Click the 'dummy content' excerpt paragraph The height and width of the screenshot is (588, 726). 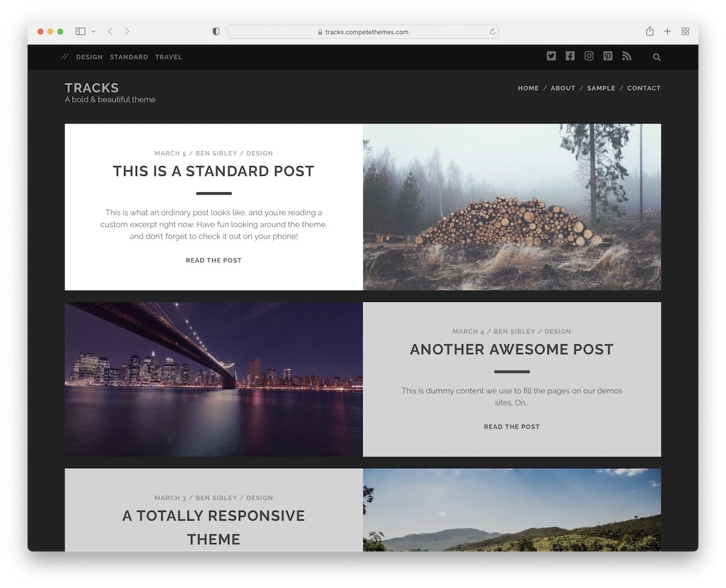point(512,396)
